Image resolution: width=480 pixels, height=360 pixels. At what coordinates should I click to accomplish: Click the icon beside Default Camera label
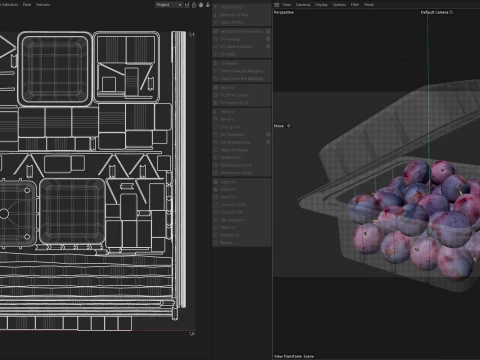tap(451, 12)
